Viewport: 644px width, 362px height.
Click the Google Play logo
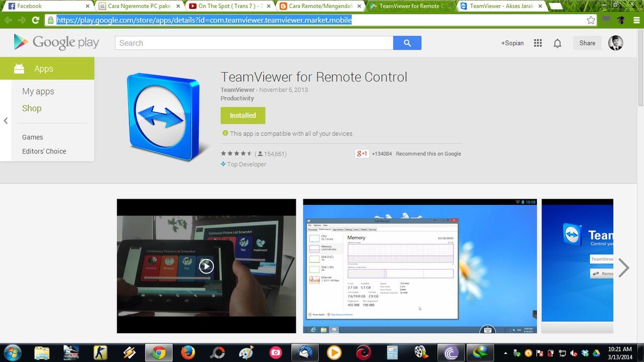pos(56,43)
